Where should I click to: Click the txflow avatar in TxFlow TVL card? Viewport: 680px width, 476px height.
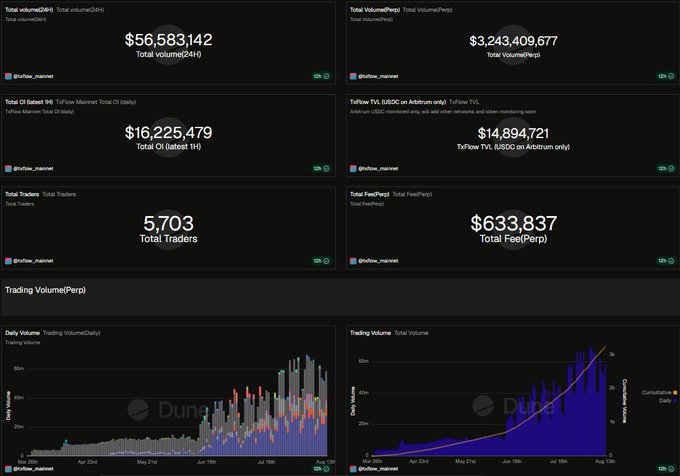(353, 169)
